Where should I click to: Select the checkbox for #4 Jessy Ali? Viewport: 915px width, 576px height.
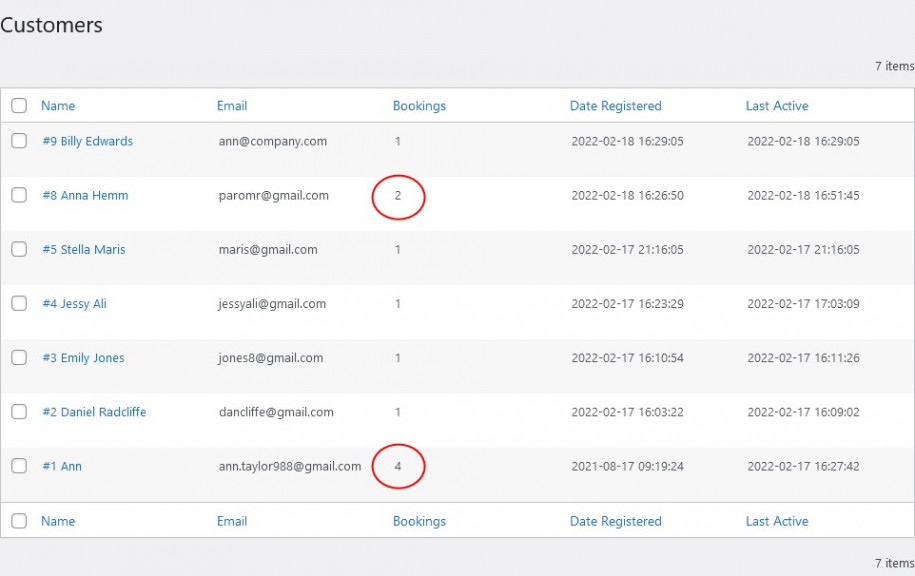[18, 303]
